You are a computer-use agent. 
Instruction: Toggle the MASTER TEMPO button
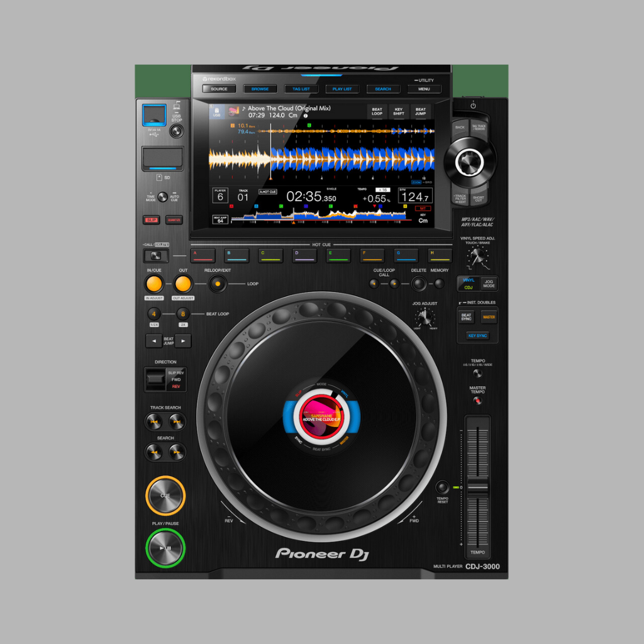click(477, 401)
